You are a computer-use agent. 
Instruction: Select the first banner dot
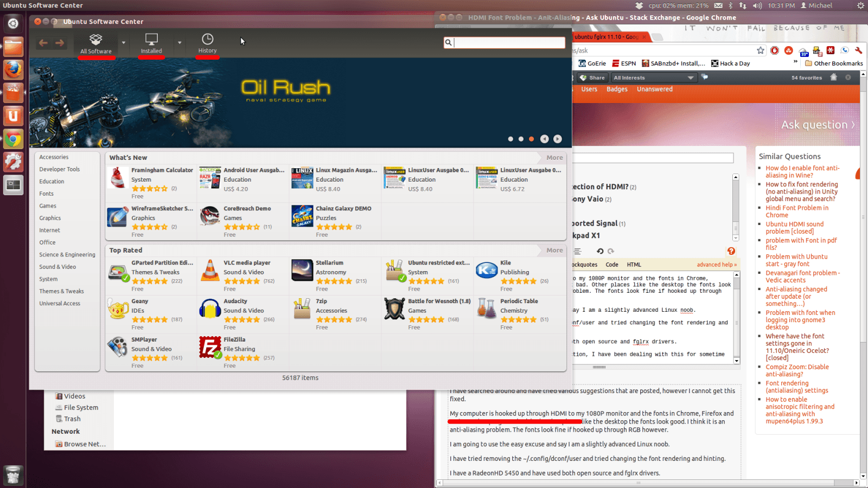[x=510, y=139]
